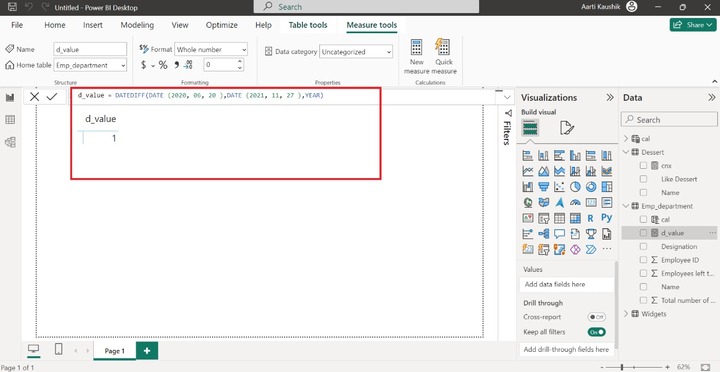The image size is (720, 372).
Task: Select the R script visual
Action: click(591, 219)
